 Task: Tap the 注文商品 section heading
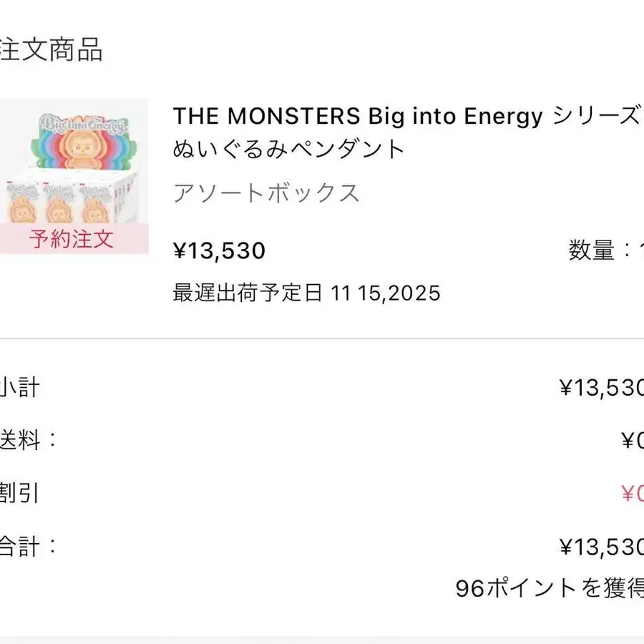point(52,50)
